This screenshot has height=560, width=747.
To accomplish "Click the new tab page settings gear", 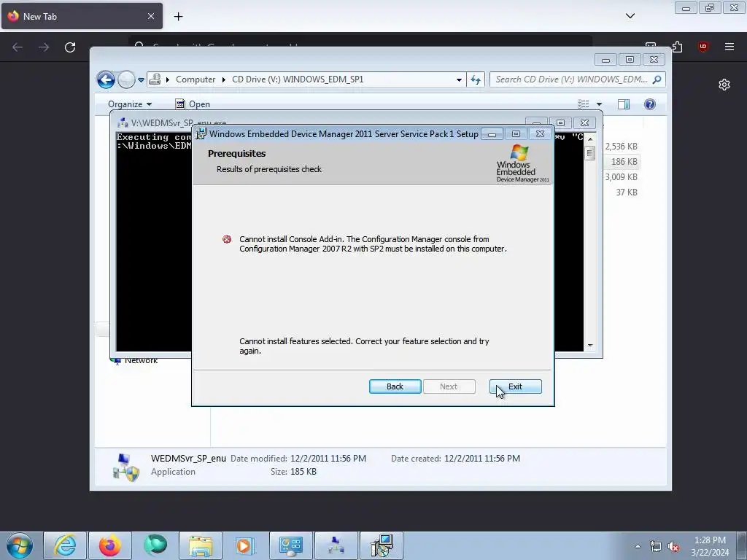I will [x=724, y=85].
